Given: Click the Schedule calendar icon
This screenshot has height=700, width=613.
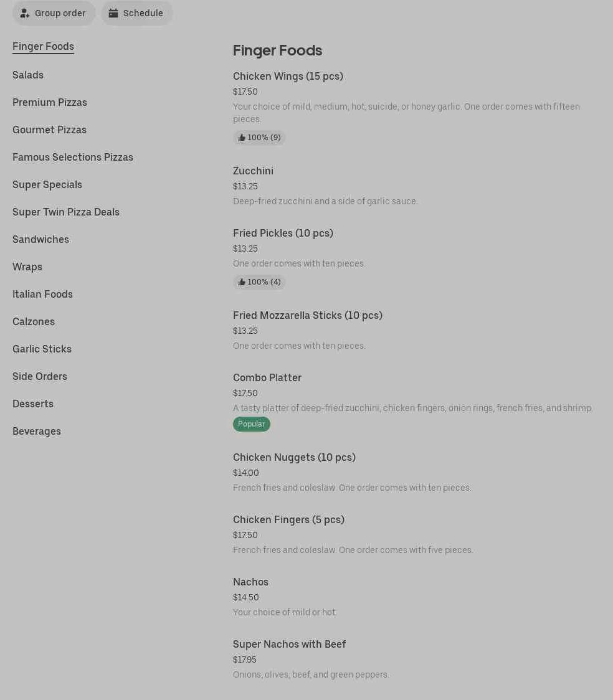Looking at the screenshot, I should click(113, 13).
